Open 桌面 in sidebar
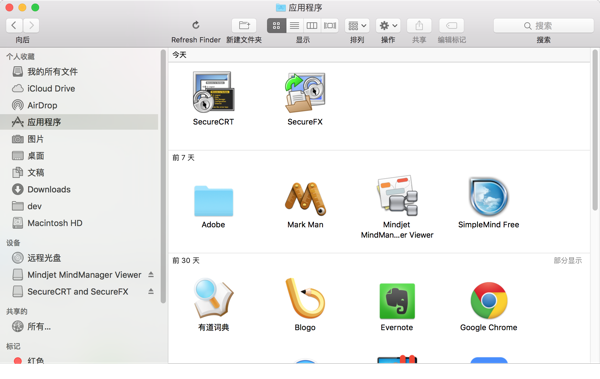The image size is (600, 379). click(79, 156)
